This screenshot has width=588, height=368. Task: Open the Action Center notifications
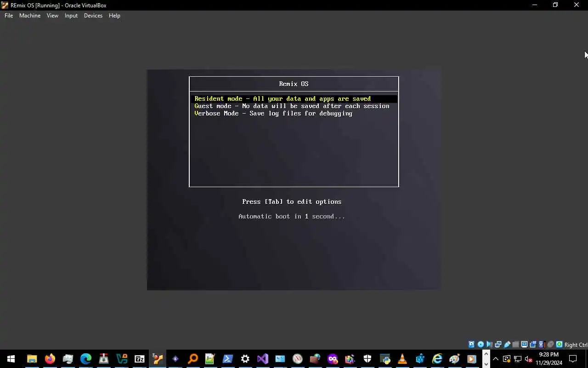[x=573, y=359]
